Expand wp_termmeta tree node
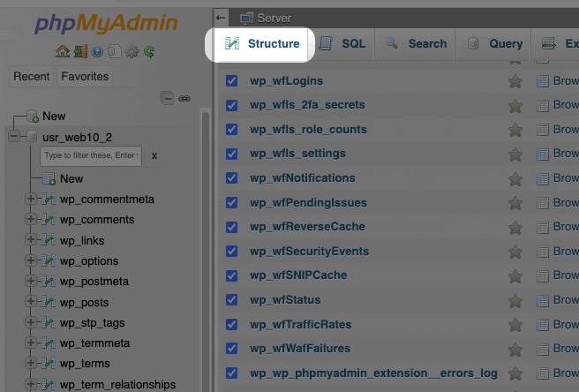Image resolution: width=579 pixels, height=392 pixels. [31, 343]
